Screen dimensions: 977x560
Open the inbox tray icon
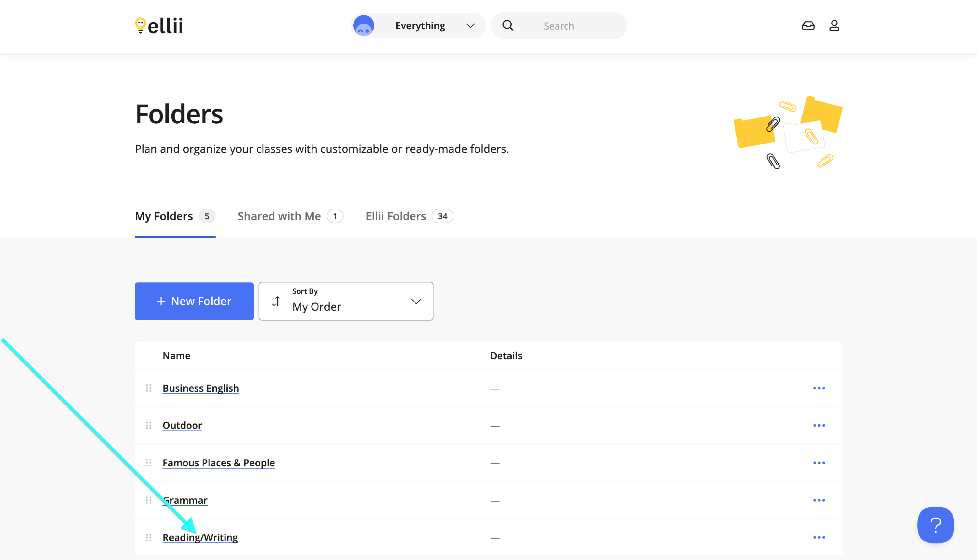tap(808, 26)
